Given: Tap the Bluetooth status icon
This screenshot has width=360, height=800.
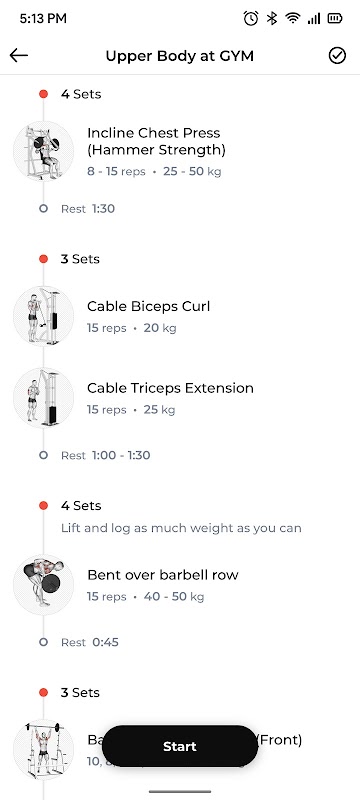Looking at the screenshot, I should (x=272, y=19).
